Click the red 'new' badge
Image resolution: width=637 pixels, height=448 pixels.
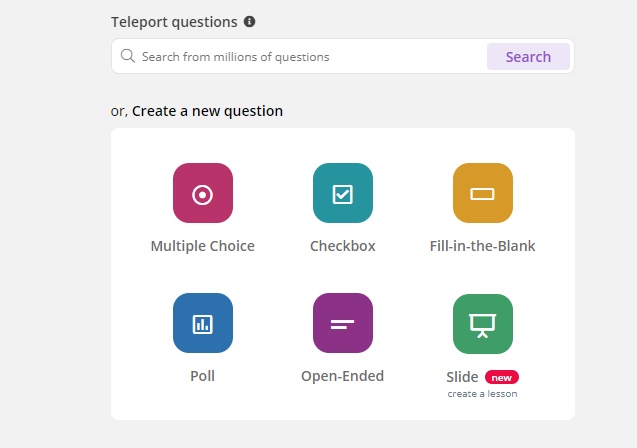[x=502, y=378]
